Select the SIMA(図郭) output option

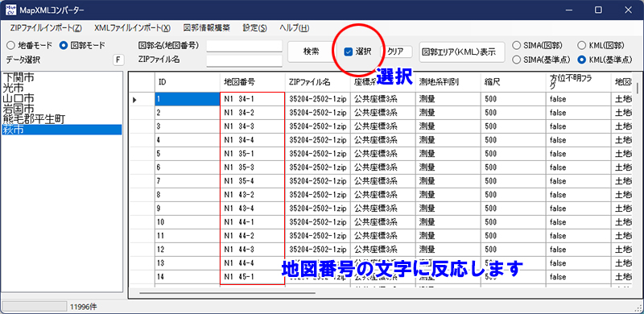538,45
